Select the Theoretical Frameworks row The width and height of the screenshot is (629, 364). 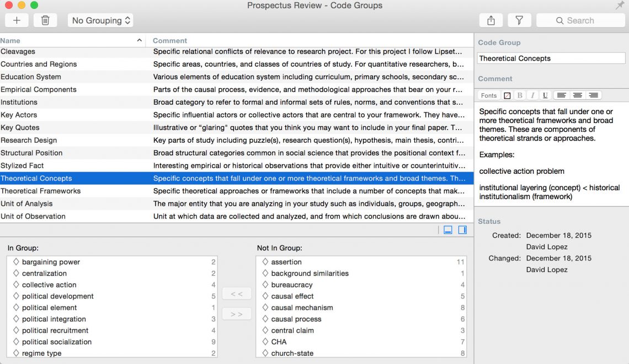(237, 191)
